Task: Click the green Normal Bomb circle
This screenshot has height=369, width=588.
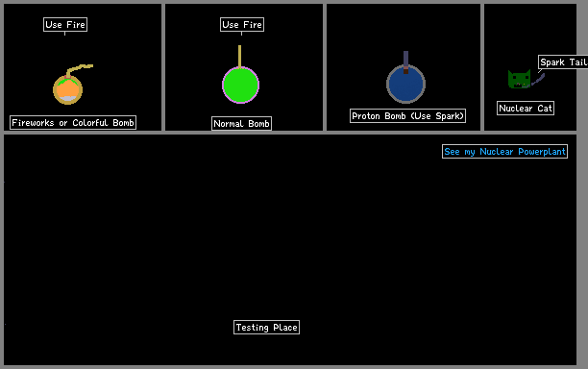Action: point(240,85)
